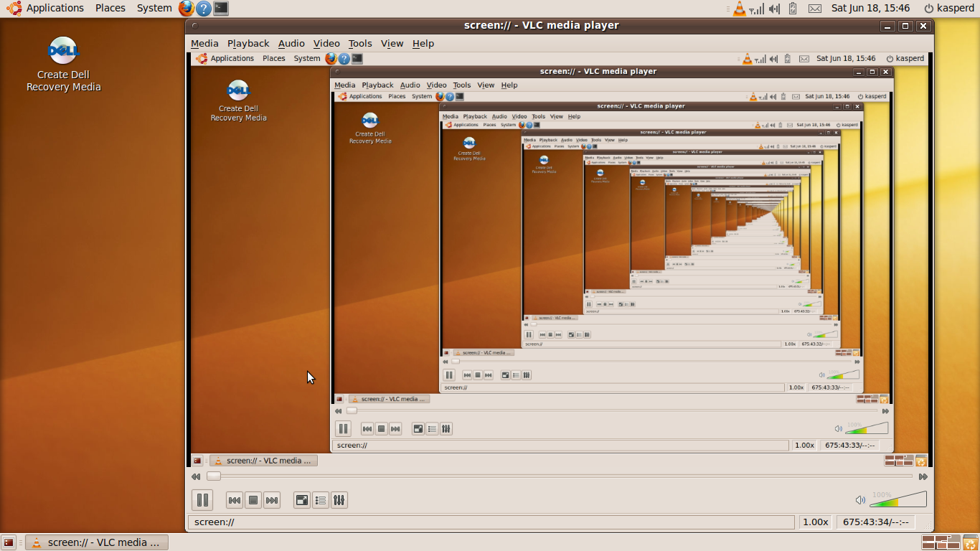The height and width of the screenshot is (551, 980).
Task: Open the network signal indicator
Action: coord(757,9)
